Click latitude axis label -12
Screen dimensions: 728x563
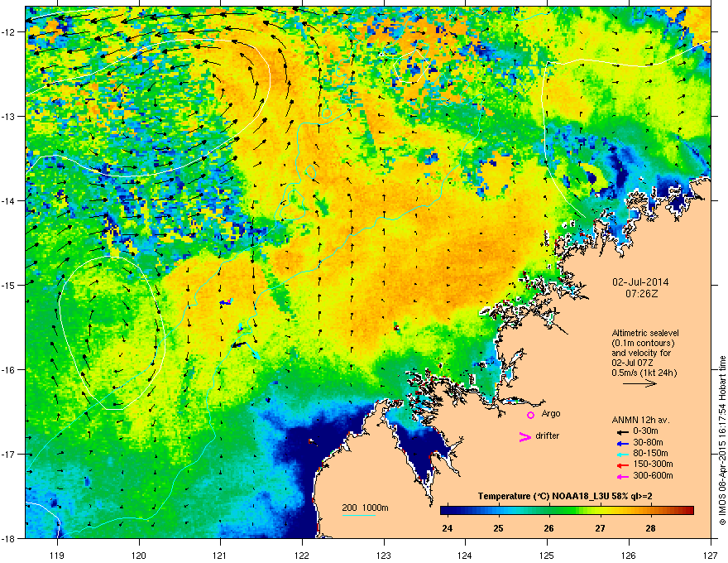click(9, 31)
